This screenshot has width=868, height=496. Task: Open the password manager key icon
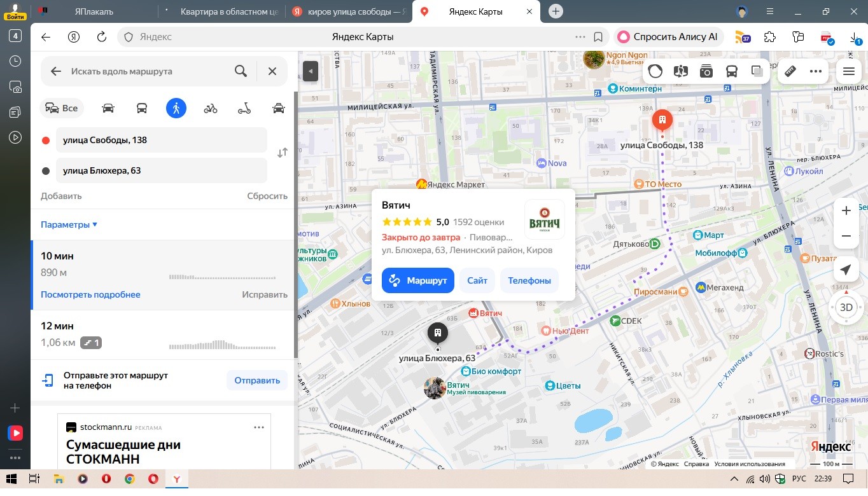(x=799, y=37)
